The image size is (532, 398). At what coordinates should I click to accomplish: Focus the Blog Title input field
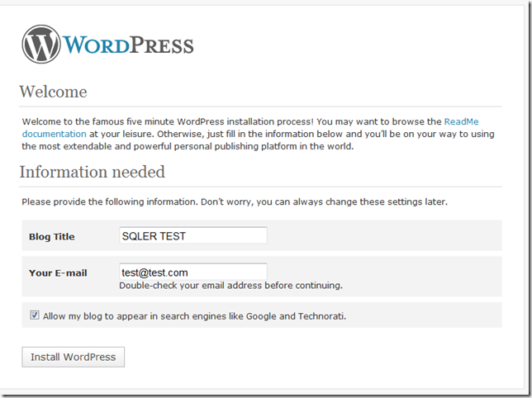(193, 235)
